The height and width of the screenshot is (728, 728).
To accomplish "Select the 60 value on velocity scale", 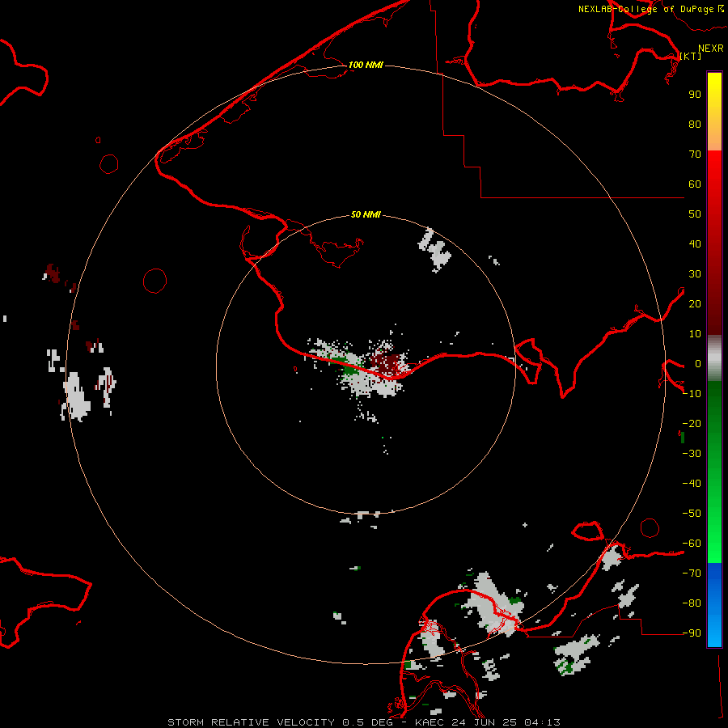I will click(695, 184).
